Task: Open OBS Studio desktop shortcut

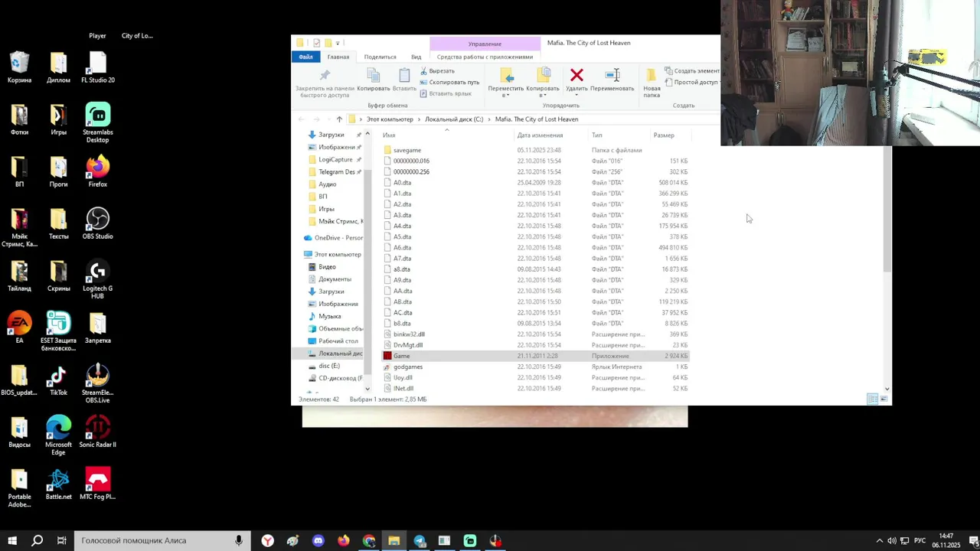Action: coord(97,223)
